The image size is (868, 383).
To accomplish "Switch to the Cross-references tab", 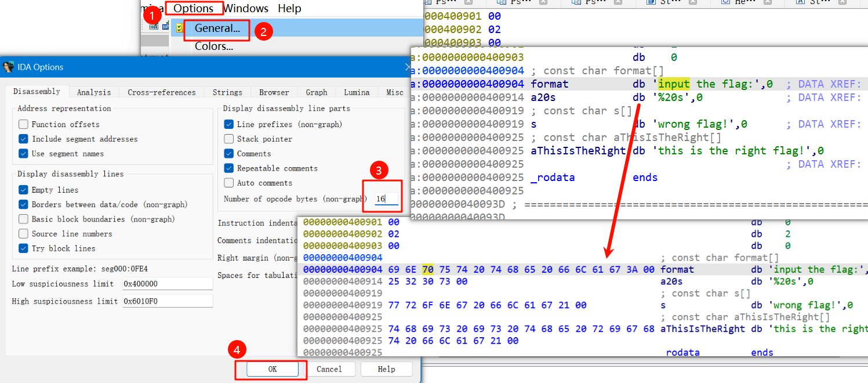I will 162,92.
